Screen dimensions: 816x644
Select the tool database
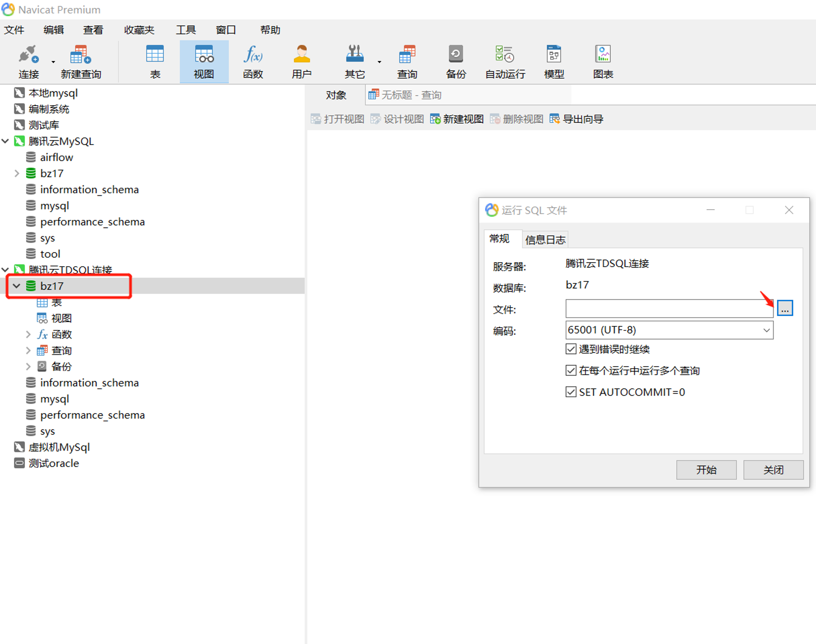click(50, 254)
